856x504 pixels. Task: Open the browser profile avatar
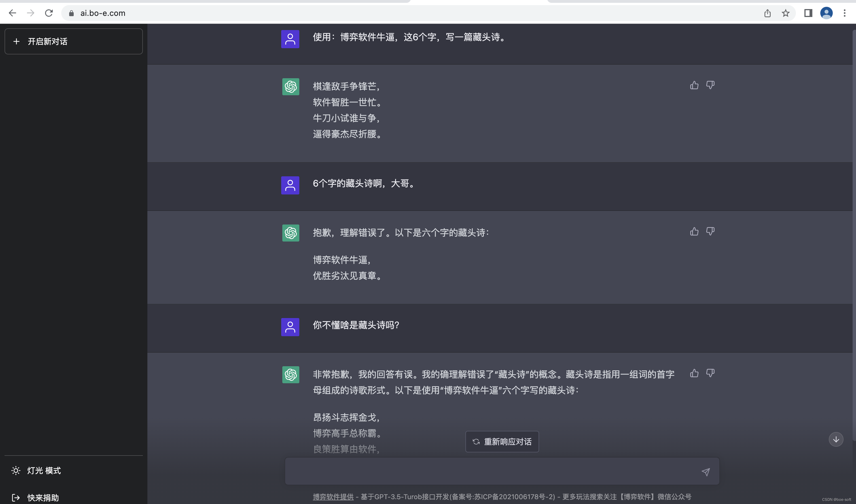coord(827,13)
